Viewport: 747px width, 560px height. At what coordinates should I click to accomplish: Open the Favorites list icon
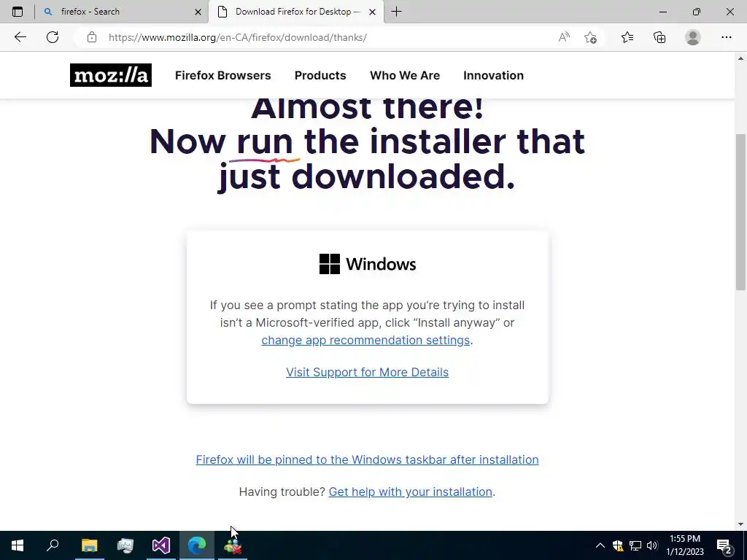click(x=627, y=37)
